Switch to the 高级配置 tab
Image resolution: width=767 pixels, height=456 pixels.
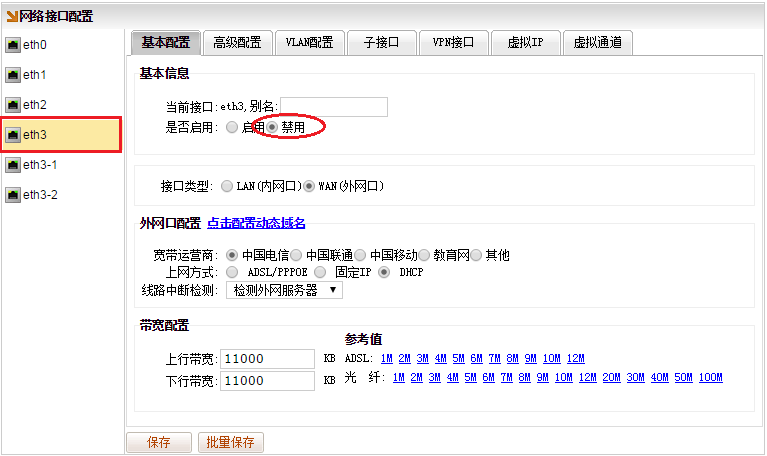coord(236,43)
